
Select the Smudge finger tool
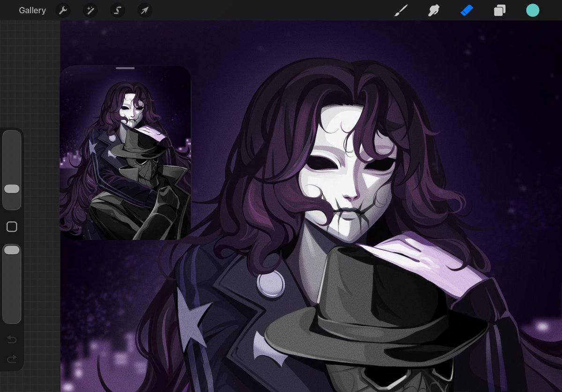click(434, 10)
